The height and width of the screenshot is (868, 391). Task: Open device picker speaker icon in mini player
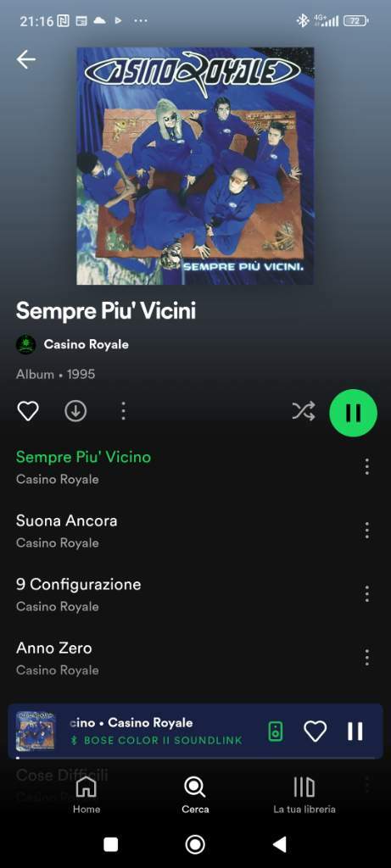click(x=276, y=732)
